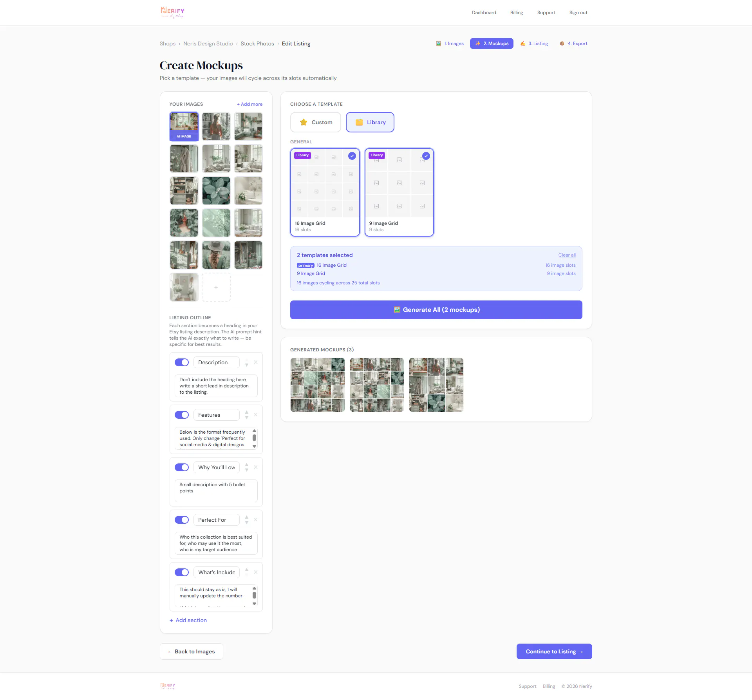
Task: Edit Description prompt hint textarea
Action: point(216,386)
